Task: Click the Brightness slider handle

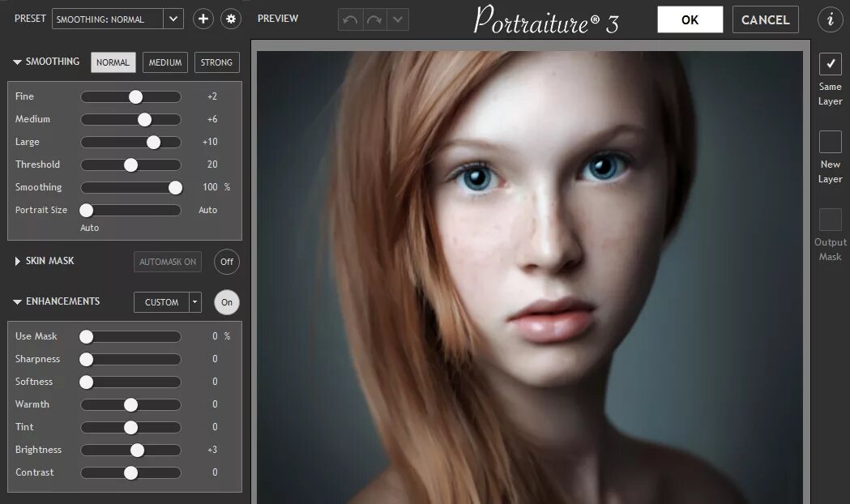Action: click(x=137, y=451)
